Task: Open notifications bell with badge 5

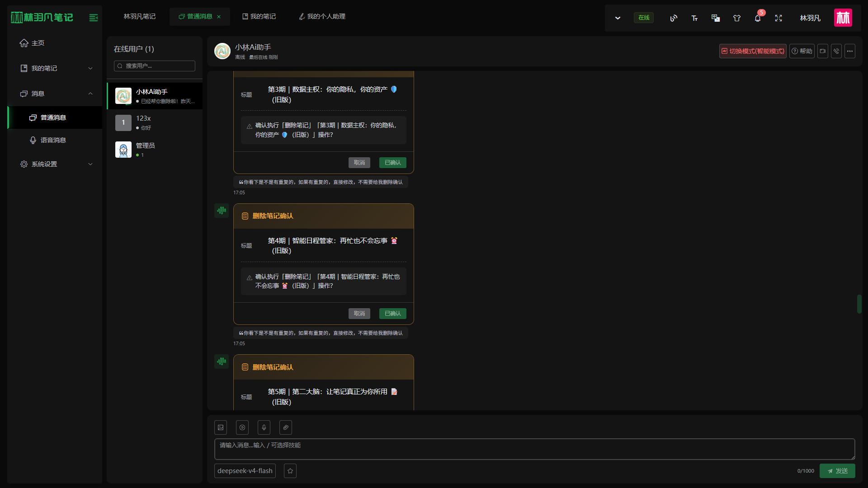Action: point(758,18)
